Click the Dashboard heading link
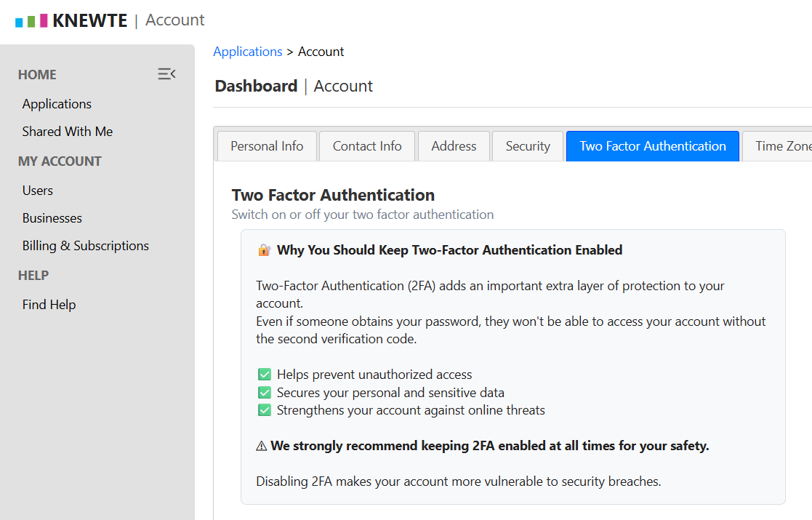This screenshot has height=520, width=812. pos(256,86)
